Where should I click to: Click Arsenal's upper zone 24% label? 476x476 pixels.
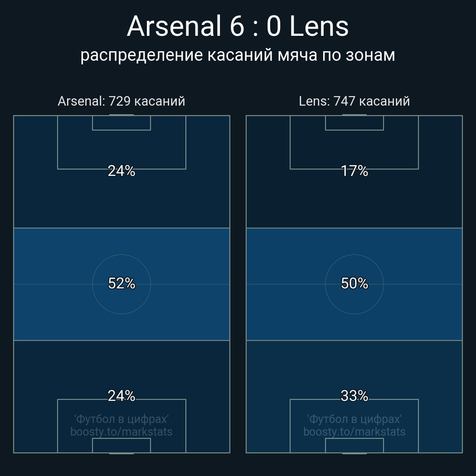click(121, 171)
